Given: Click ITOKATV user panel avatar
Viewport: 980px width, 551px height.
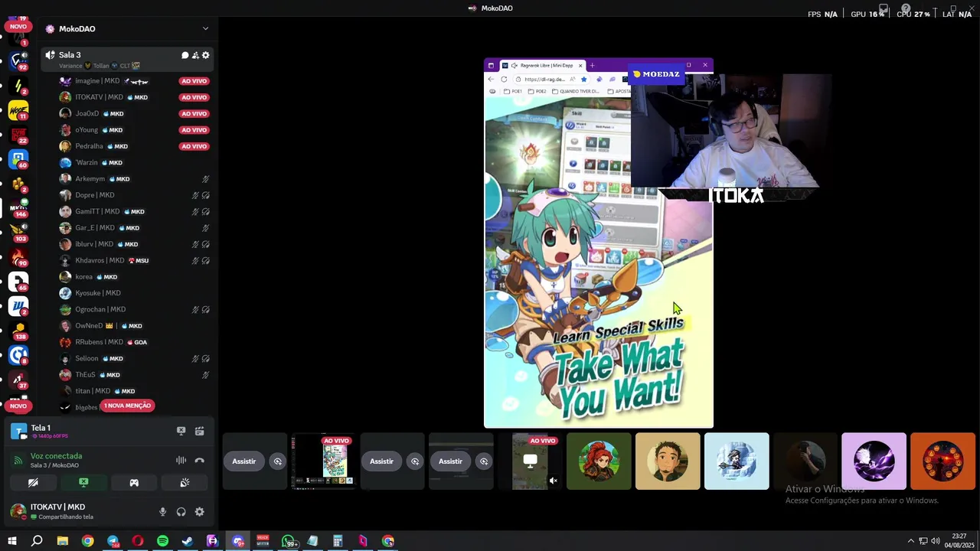Looking at the screenshot, I should pyautogui.click(x=18, y=511).
